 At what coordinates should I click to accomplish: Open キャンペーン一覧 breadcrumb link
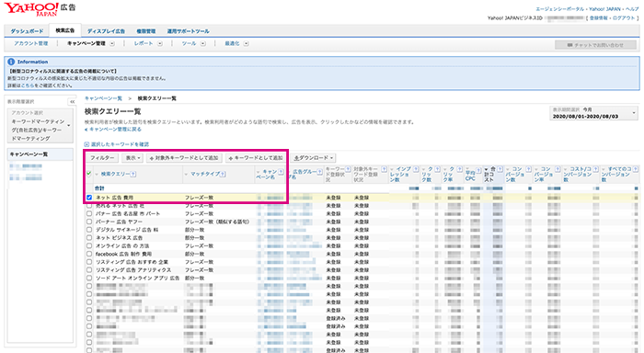[103, 98]
